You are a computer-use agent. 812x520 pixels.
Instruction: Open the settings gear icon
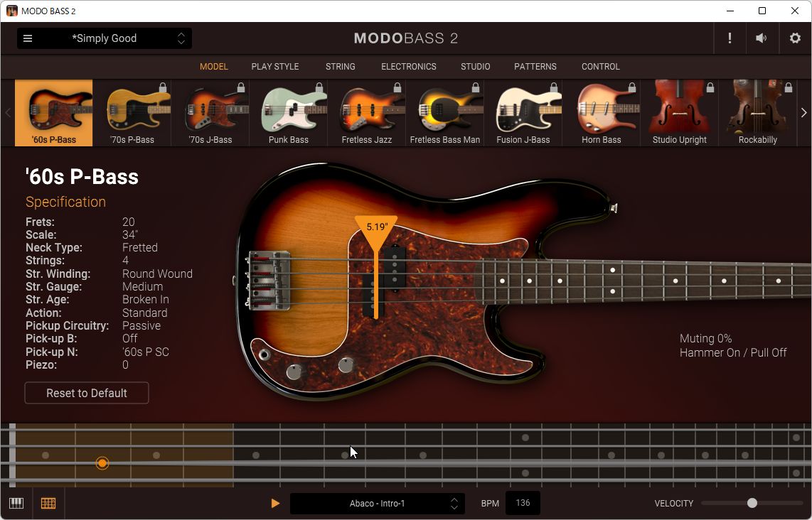(794, 38)
